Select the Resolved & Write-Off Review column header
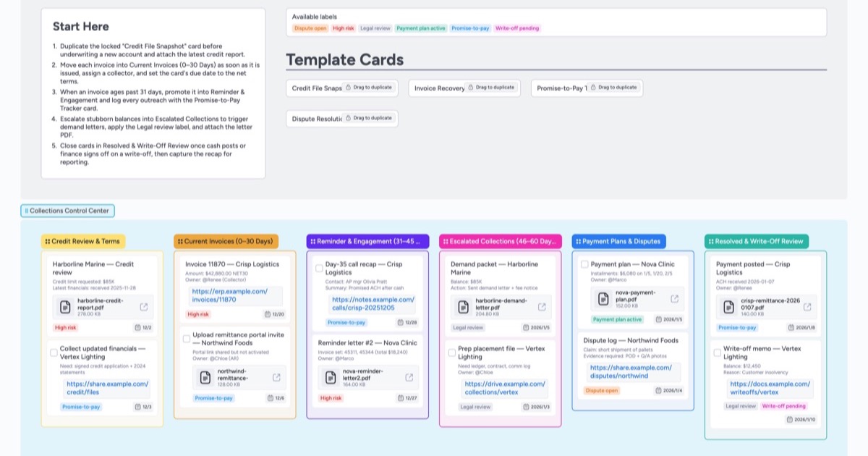Screen dimensions: 868x456 757,241
